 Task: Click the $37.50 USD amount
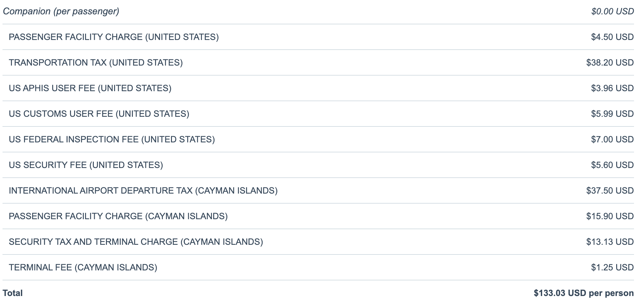[x=610, y=191]
